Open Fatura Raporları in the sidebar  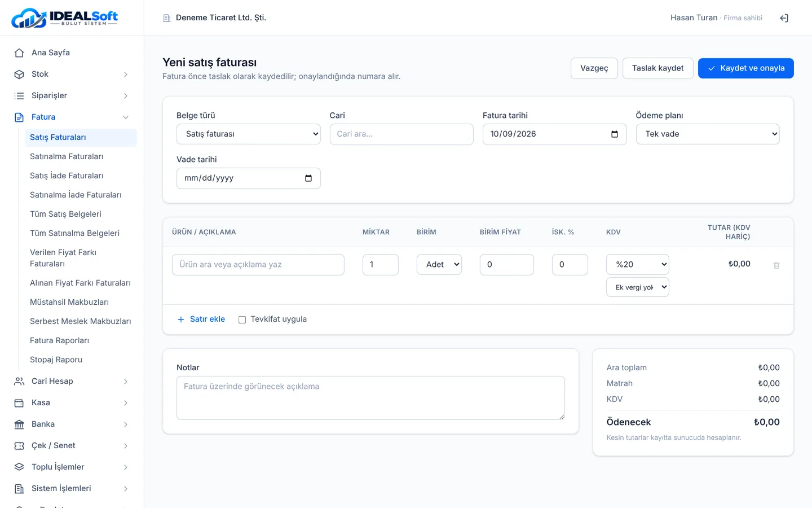81,341
